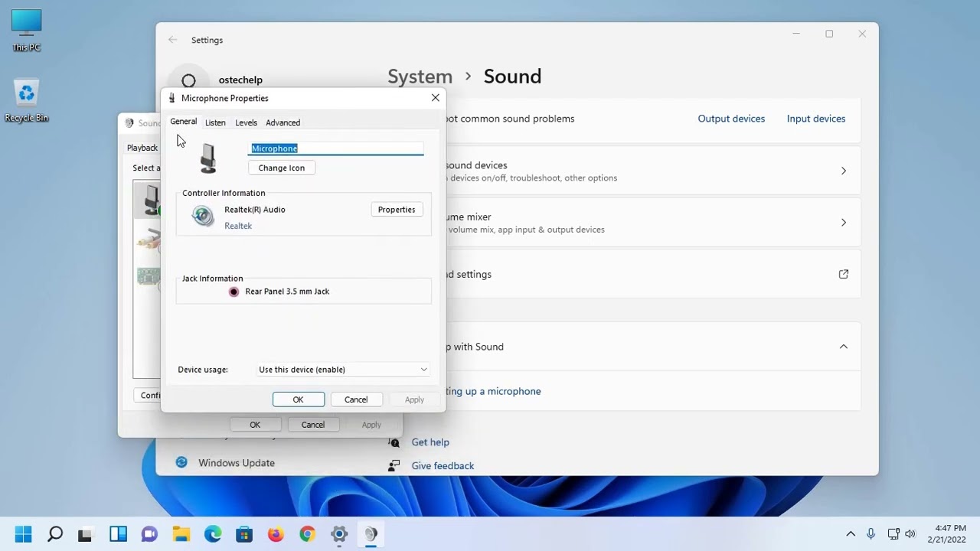This screenshot has width=980, height=551.
Task: Click OK in the Sound window
Action: coord(255,425)
